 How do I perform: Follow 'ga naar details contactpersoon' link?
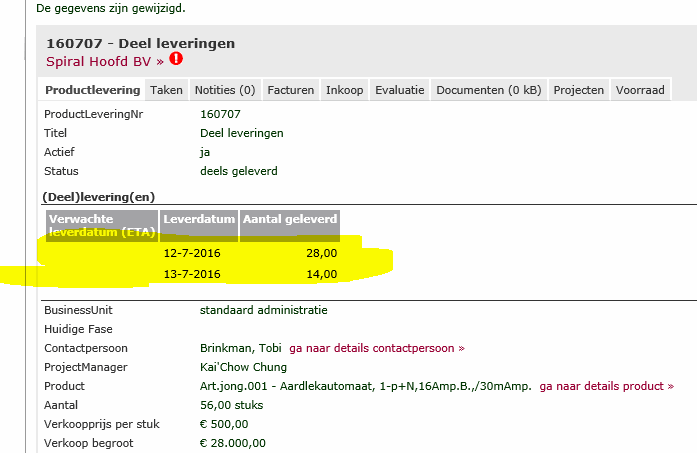[x=377, y=348]
